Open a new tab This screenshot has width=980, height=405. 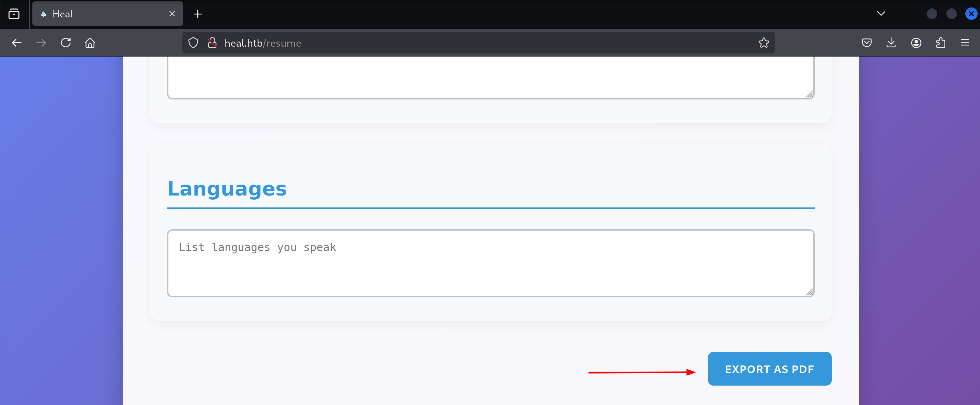pyautogui.click(x=198, y=14)
